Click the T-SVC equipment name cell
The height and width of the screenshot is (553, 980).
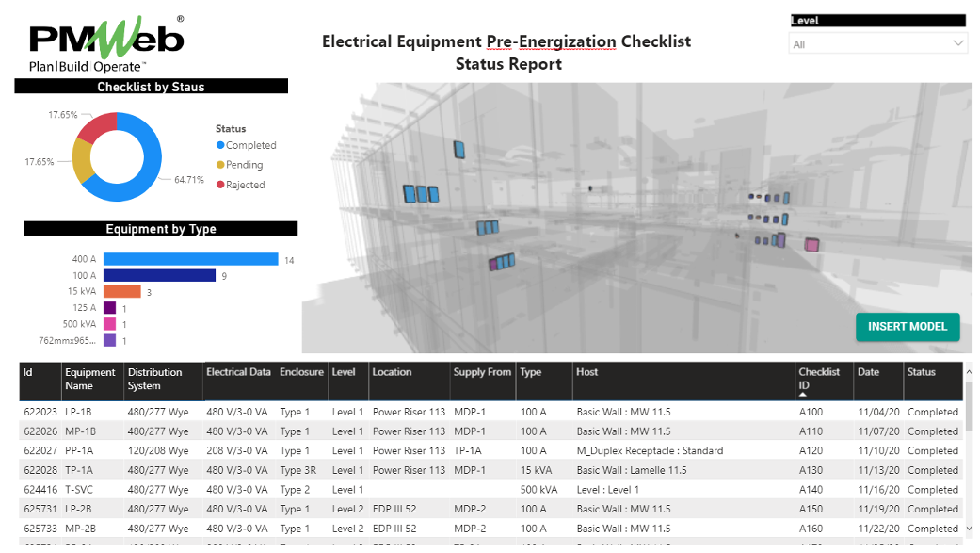[x=79, y=490]
